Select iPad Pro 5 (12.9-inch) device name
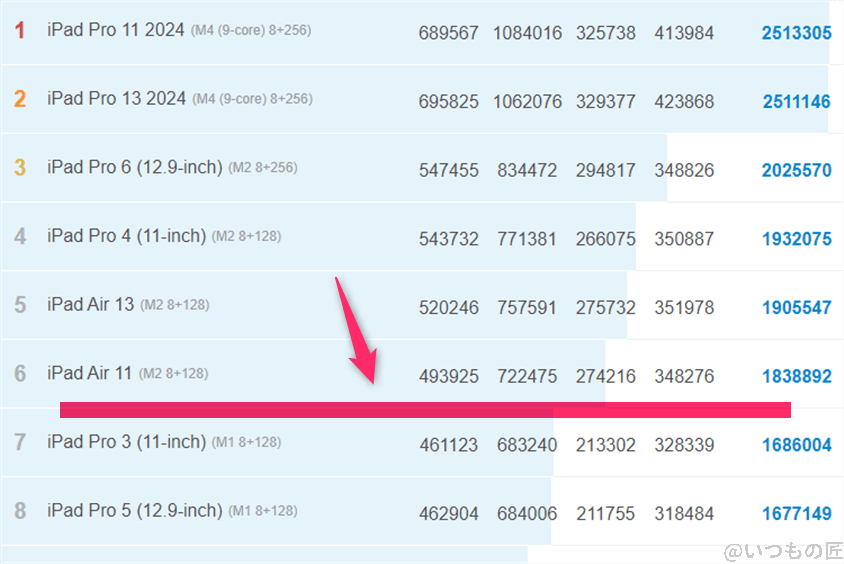Viewport: 844px width, 564px height. click(134, 511)
